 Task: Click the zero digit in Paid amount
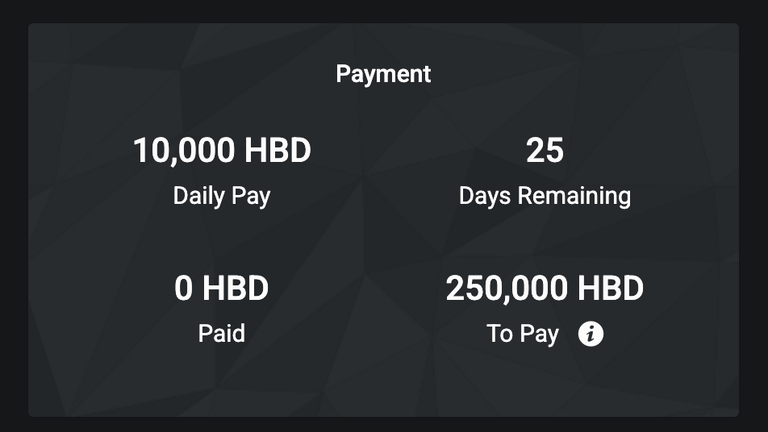pos(183,288)
